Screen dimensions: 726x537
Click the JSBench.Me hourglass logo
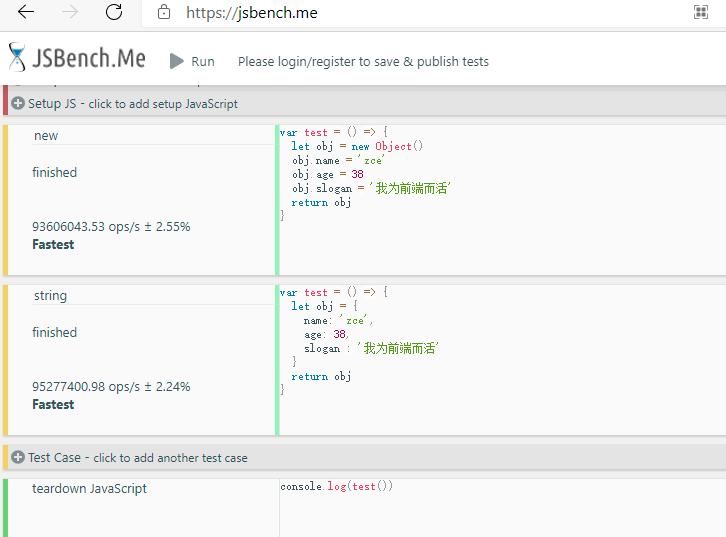[17, 57]
